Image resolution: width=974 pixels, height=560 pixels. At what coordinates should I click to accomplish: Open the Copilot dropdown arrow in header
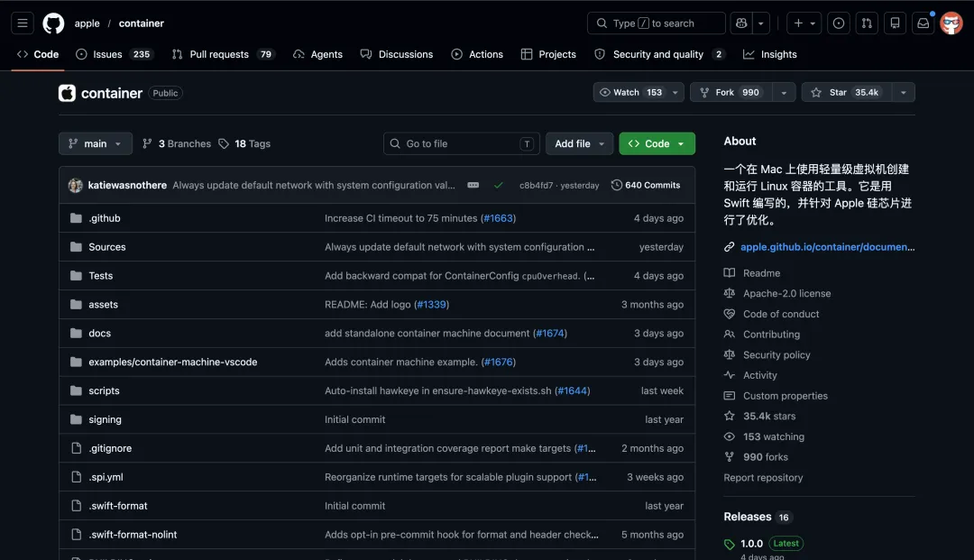point(761,23)
